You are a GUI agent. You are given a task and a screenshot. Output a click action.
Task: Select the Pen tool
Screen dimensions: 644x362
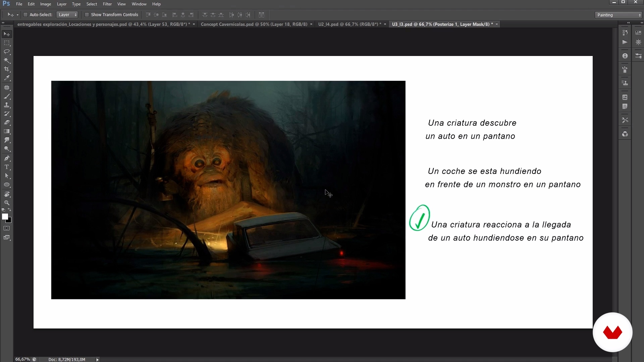pos(7,158)
